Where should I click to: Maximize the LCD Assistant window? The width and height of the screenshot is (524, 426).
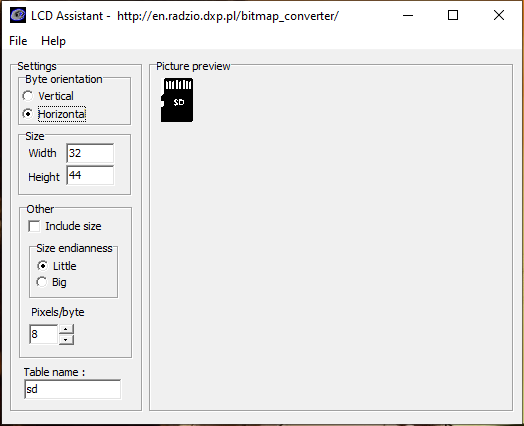[453, 15]
